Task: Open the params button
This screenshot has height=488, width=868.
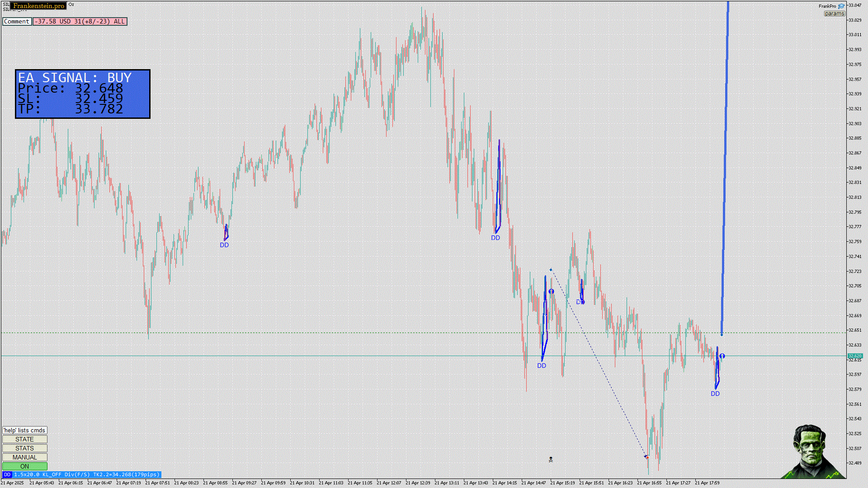Action: point(834,14)
